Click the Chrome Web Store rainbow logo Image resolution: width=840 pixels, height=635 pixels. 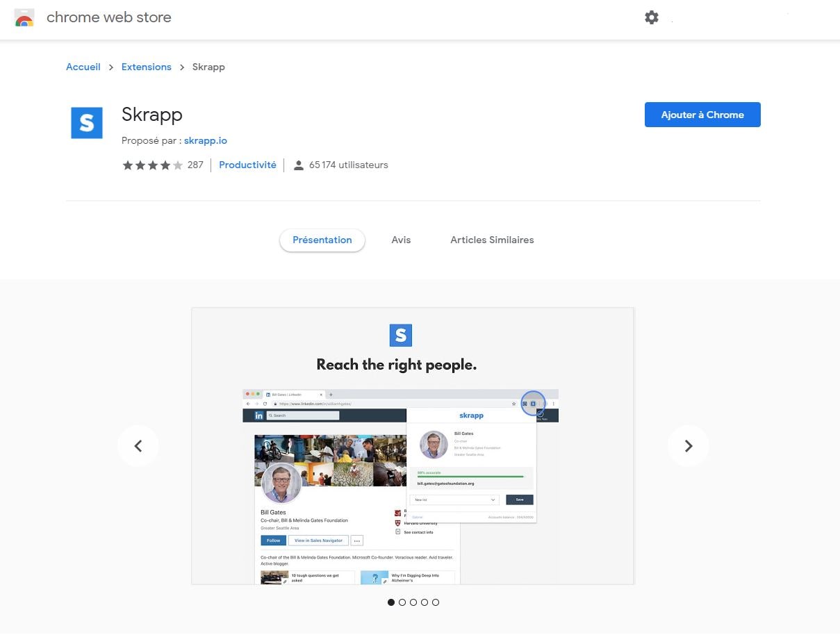pyautogui.click(x=24, y=18)
